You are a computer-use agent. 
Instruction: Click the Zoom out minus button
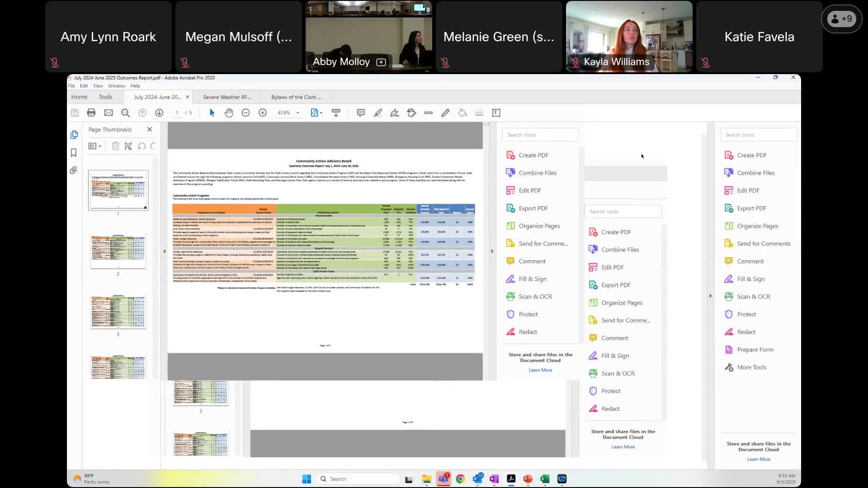point(245,113)
